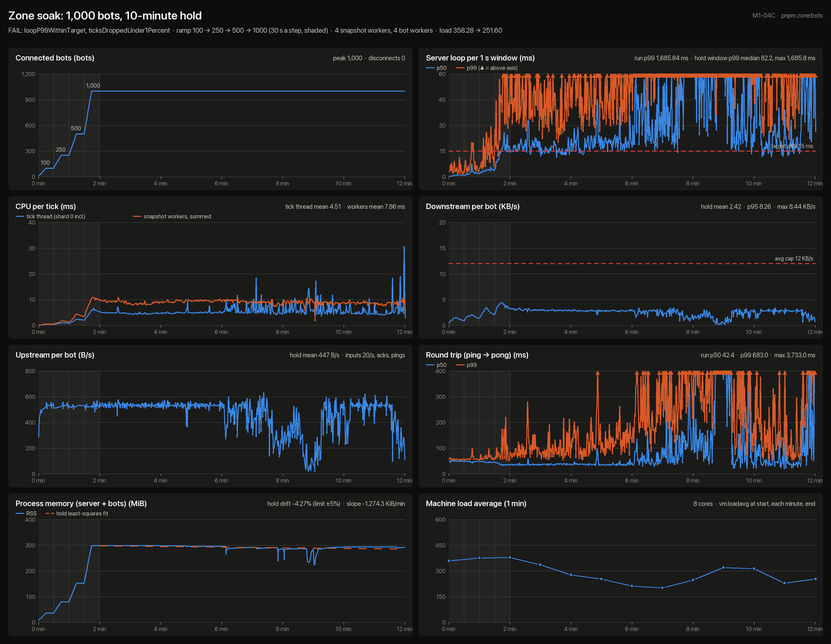The height and width of the screenshot is (644, 831).
Task: Click 'hold least-squares fit' legend entry
Action: [77, 514]
